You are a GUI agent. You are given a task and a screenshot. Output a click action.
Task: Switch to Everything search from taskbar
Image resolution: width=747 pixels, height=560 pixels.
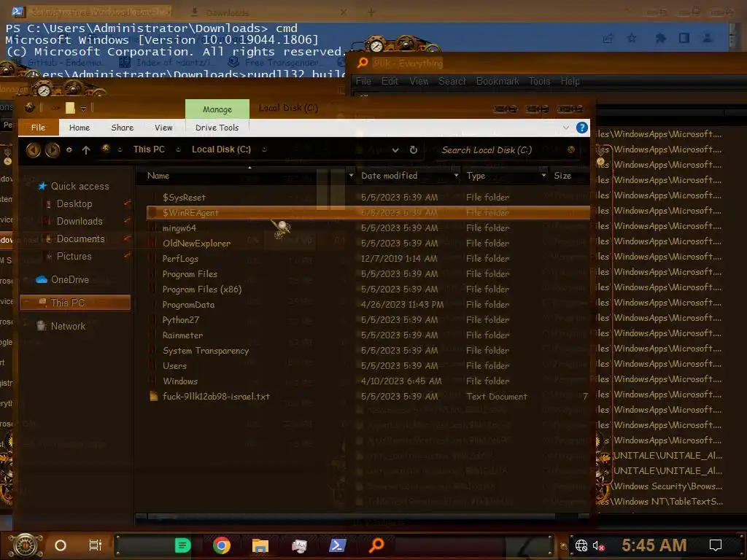click(x=376, y=545)
